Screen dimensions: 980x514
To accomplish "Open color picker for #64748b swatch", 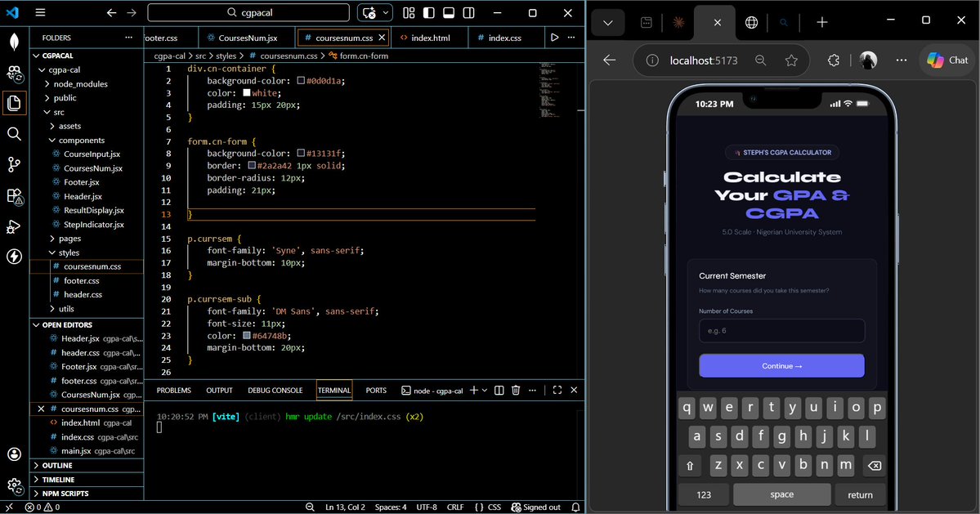I will pyautogui.click(x=246, y=335).
